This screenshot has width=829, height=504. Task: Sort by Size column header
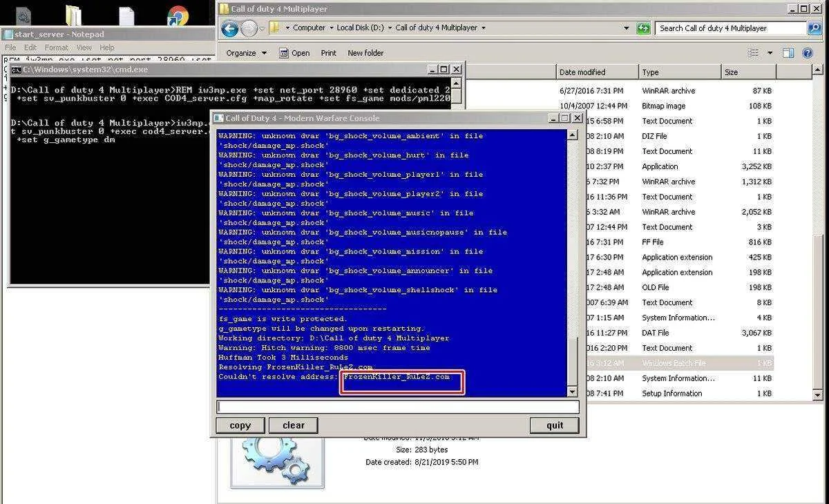pyautogui.click(x=748, y=72)
